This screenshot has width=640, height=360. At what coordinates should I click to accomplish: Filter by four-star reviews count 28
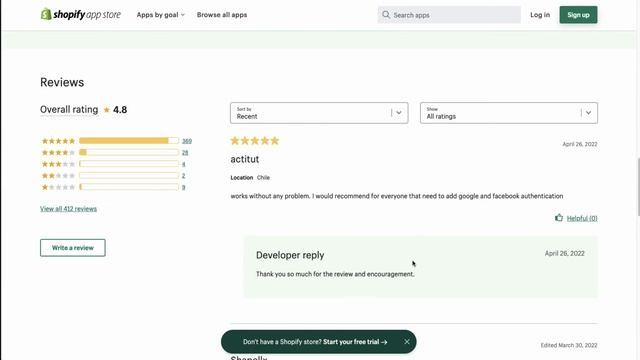(x=185, y=152)
